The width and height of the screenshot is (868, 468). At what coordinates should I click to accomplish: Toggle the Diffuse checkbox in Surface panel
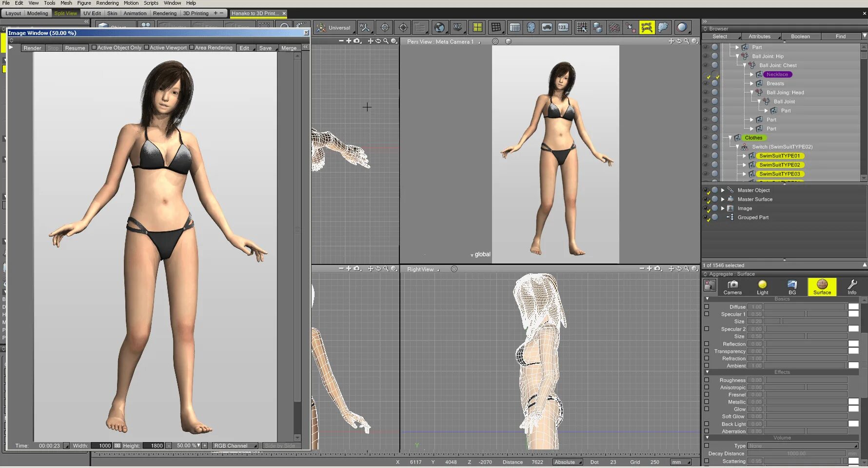707,306
